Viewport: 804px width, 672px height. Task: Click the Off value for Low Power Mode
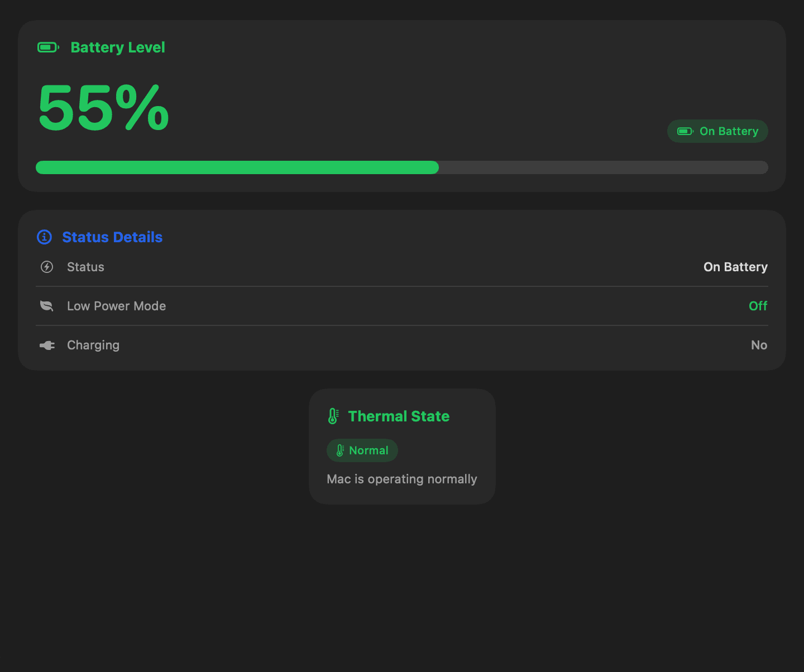(x=758, y=306)
